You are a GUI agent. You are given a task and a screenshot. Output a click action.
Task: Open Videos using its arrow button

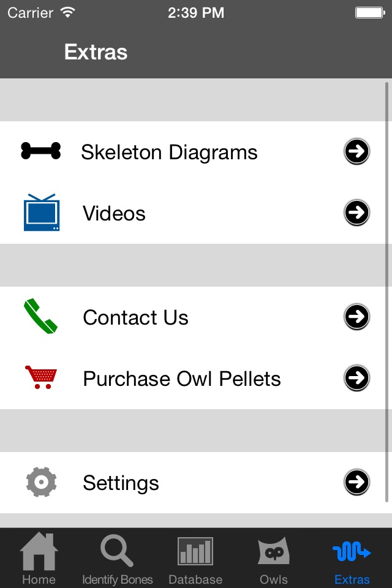pos(356,213)
